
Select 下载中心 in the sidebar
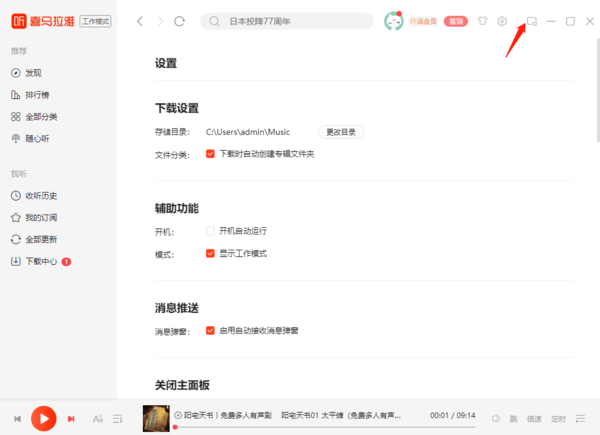(x=41, y=261)
